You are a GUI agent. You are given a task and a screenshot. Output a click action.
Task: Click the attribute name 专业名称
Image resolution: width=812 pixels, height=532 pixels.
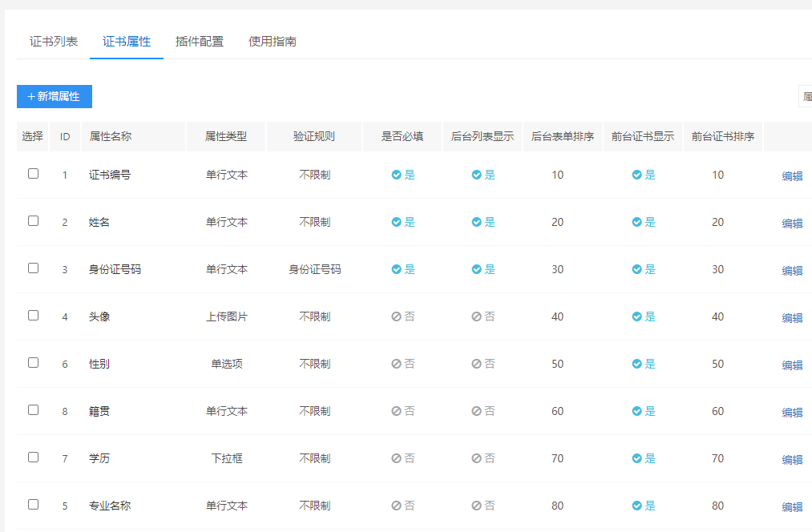110,506
